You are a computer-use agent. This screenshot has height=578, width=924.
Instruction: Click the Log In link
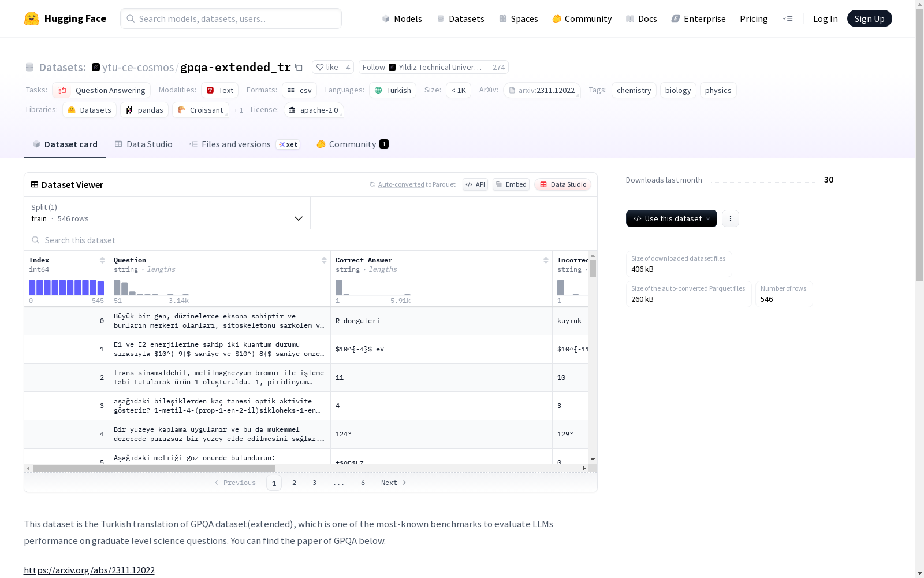825,18
